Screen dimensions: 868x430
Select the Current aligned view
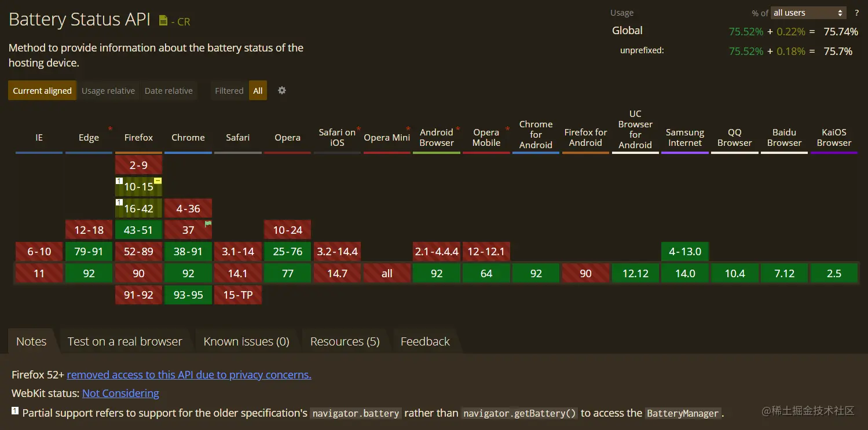(x=42, y=90)
